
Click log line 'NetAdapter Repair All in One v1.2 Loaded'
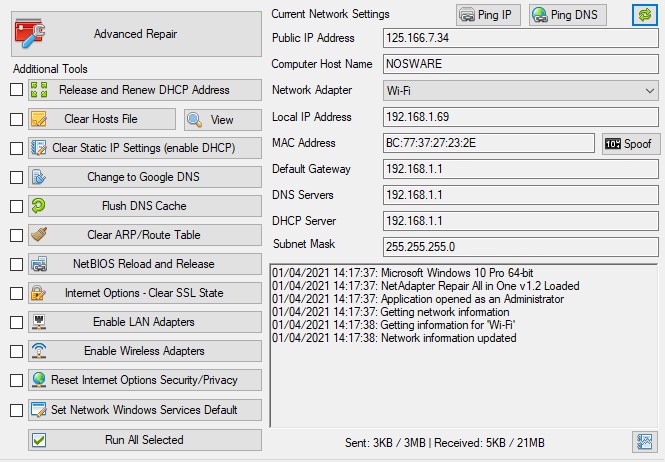[426, 286]
